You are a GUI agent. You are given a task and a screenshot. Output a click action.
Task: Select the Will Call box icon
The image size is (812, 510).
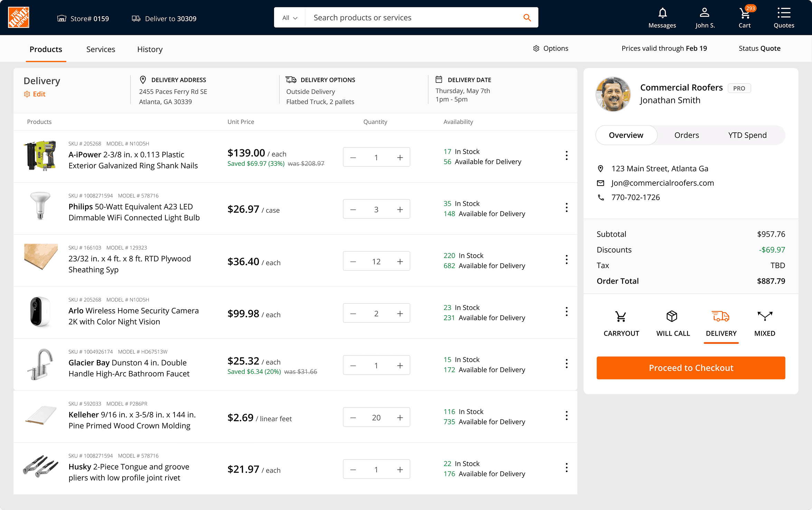tap(672, 317)
